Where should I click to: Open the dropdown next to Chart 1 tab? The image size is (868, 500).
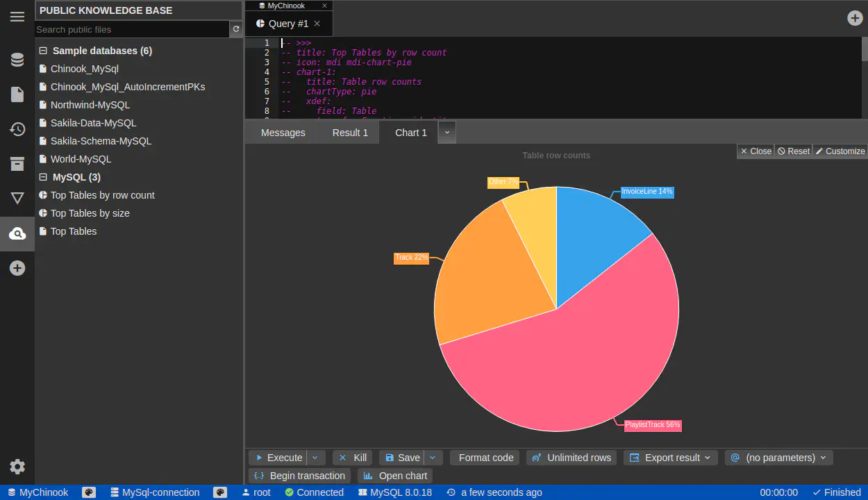click(x=447, y=133)
